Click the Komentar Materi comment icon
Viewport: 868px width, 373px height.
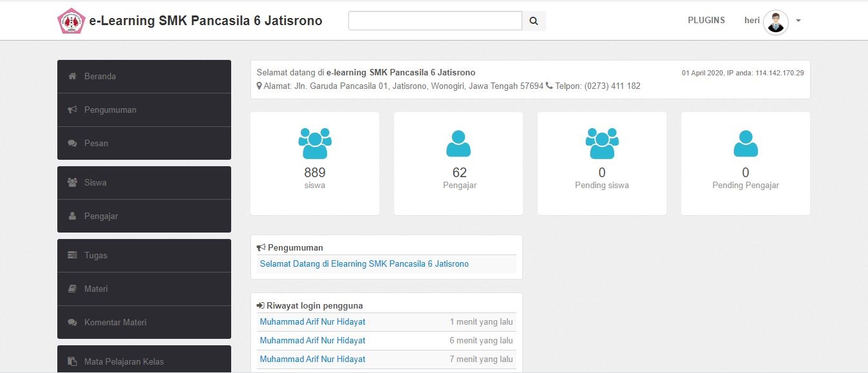pos(72,322)
